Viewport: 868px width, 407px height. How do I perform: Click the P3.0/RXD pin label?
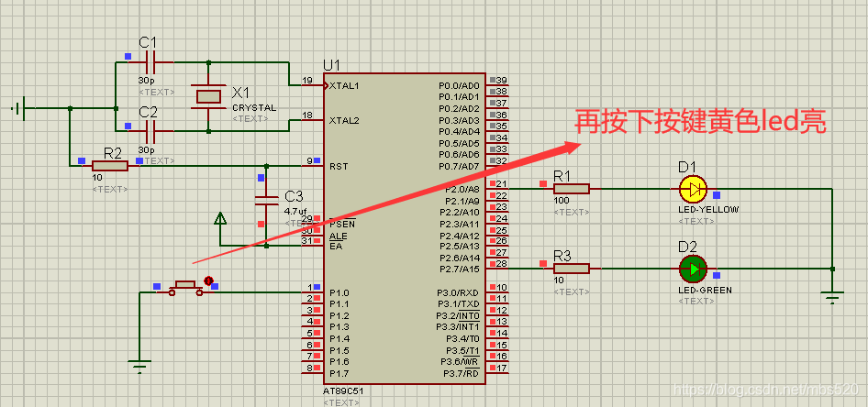459,292
